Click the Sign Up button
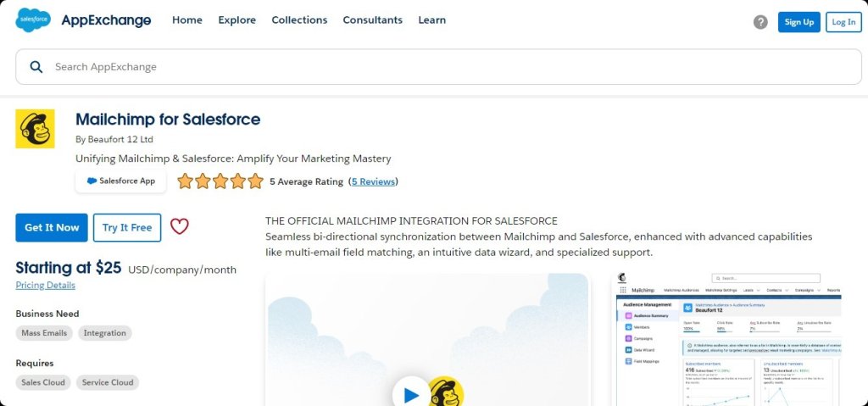 (x=798, y=22)
